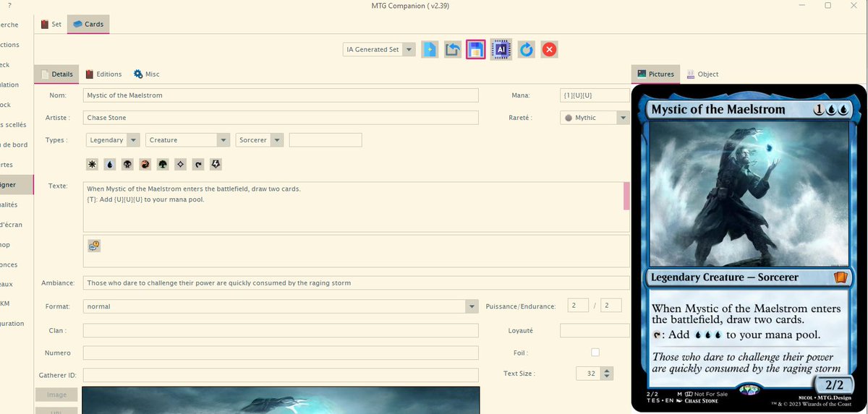Click the Texte area vertical scrollbar
Screen dimensions: 868x414
click(626, 196)
